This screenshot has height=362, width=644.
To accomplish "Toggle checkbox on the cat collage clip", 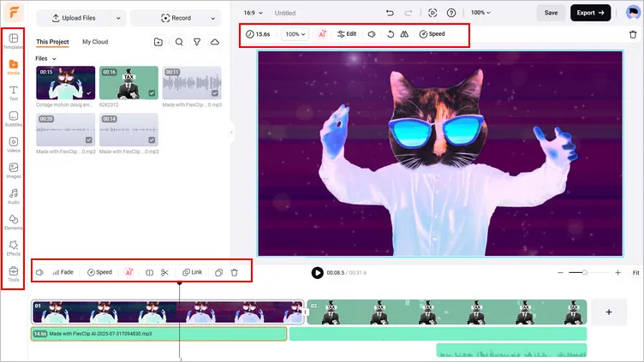I will 89,93.
